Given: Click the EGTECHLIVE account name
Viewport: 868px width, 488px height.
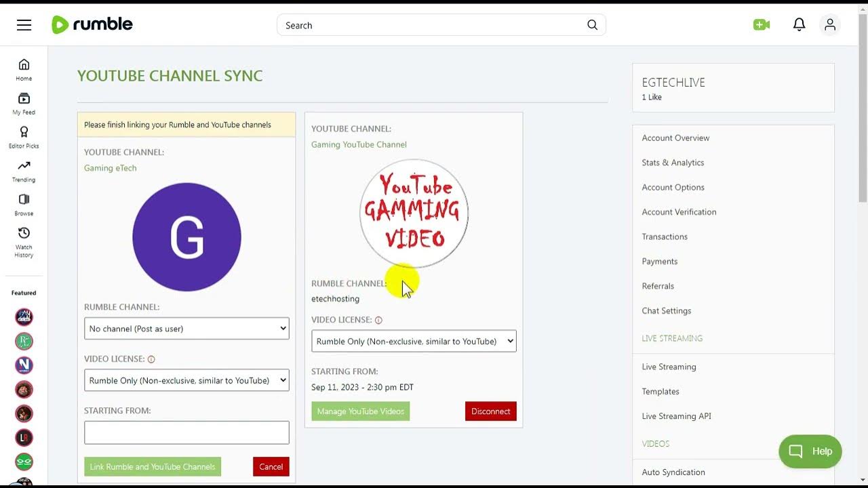Looking at the screenshot, I should click(x=673, y=83).
